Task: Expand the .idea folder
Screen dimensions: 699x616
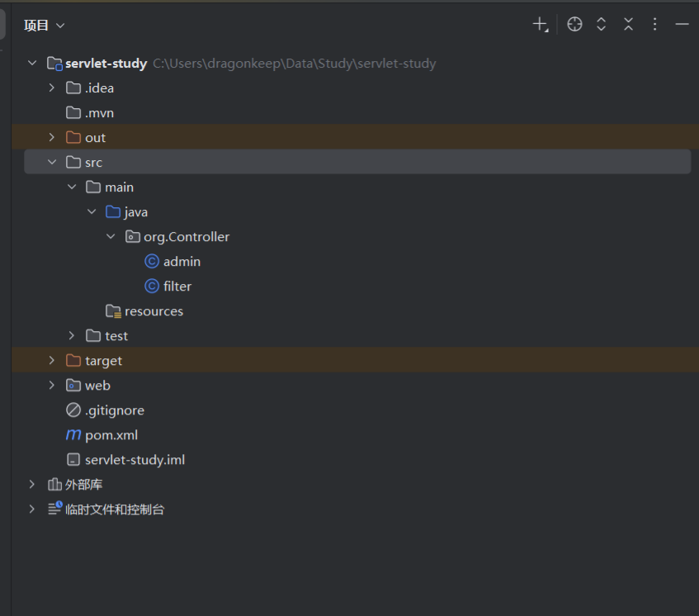Action: 52,88
